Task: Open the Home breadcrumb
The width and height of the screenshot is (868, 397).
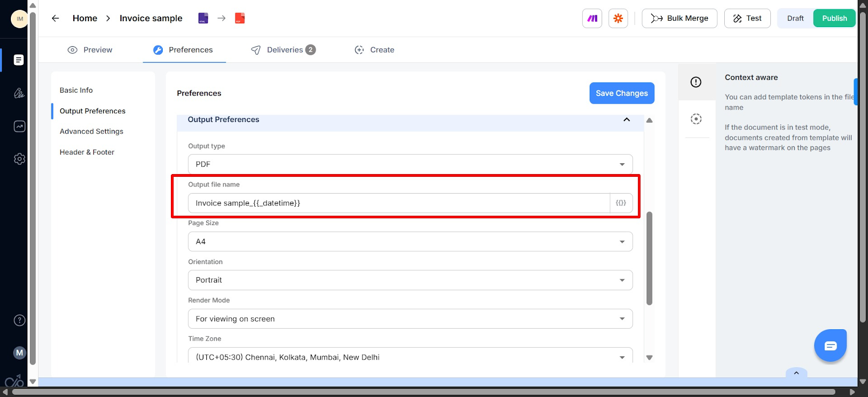Action: click(x=85, y=18)
